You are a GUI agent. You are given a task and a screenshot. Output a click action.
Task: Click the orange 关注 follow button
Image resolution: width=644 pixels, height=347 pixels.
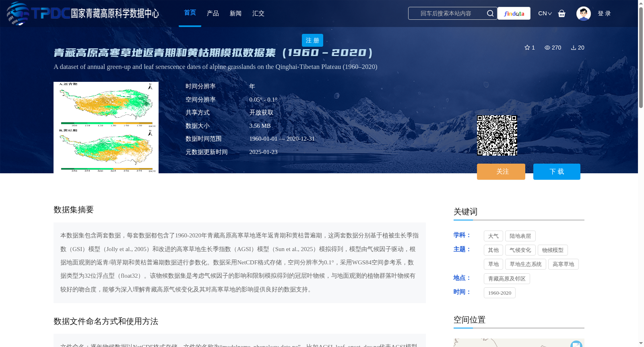tap(501, 172)
